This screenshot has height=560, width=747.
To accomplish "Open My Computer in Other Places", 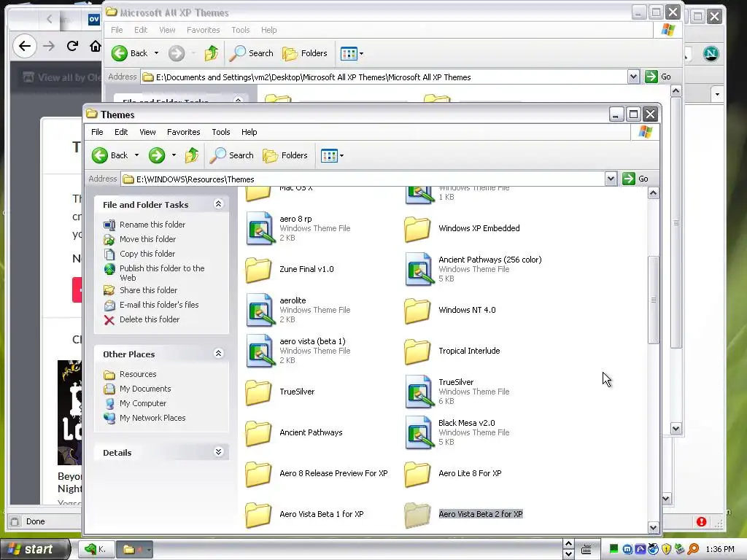I will (142, 403).
